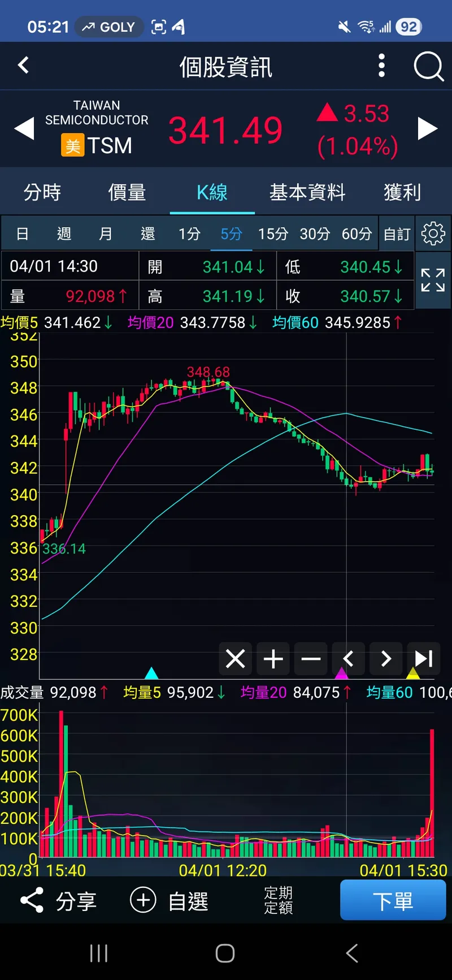Add stock to 自選 watchlist

(x=169, y=900)
